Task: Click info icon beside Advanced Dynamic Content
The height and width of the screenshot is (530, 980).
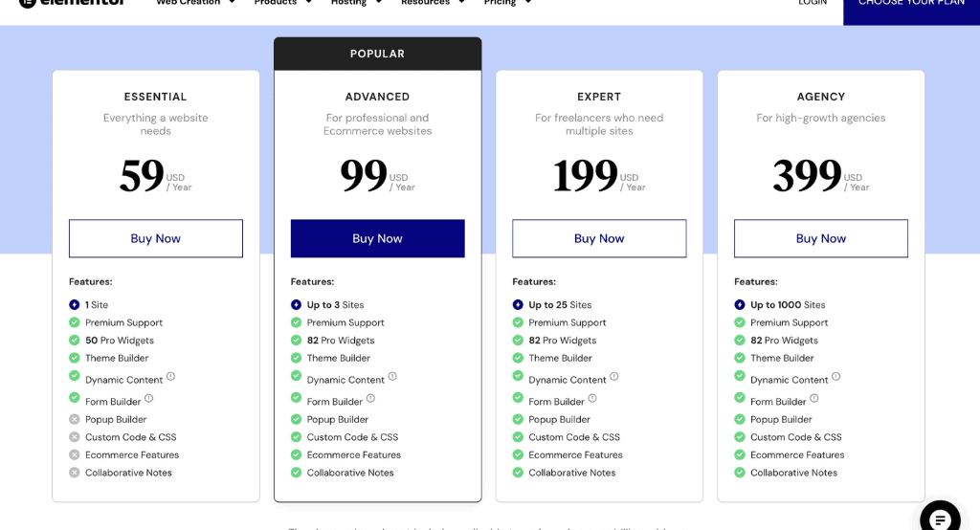Action: tap(392, 376)
